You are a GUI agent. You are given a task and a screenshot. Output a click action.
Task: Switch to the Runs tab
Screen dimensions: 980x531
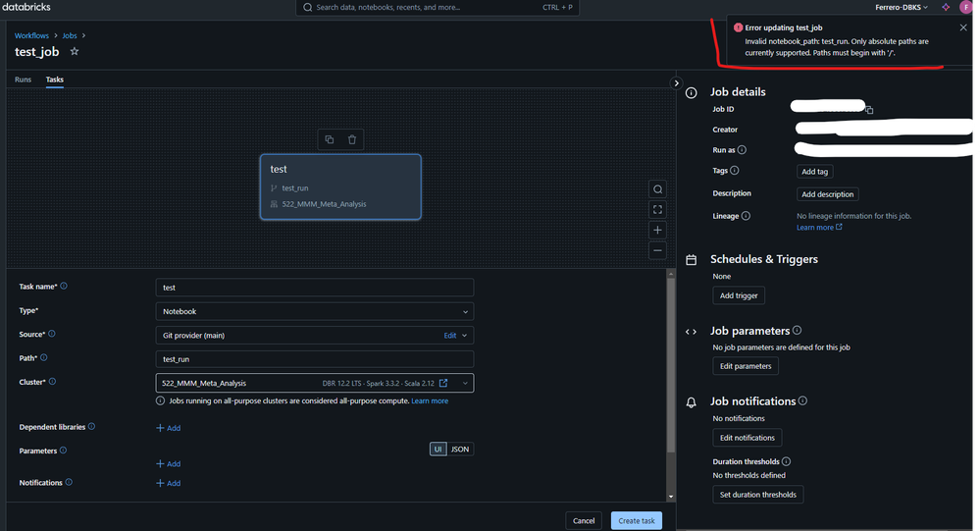(x=23, y=80)
